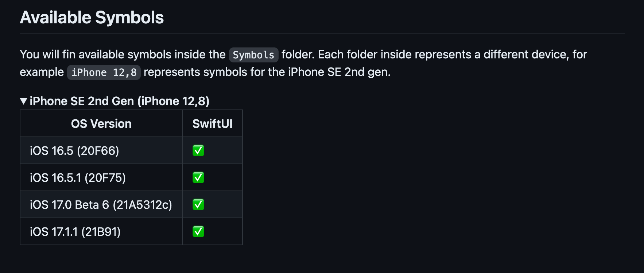
Task: Click "iPhone SE 2nd gen." in the paragraph
Action: tap(339, 72)
